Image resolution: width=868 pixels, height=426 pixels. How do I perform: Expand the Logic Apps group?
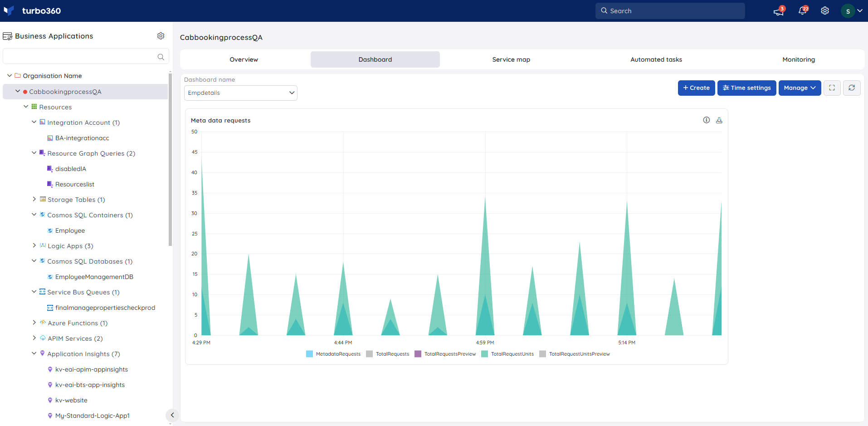coord(34,245)
